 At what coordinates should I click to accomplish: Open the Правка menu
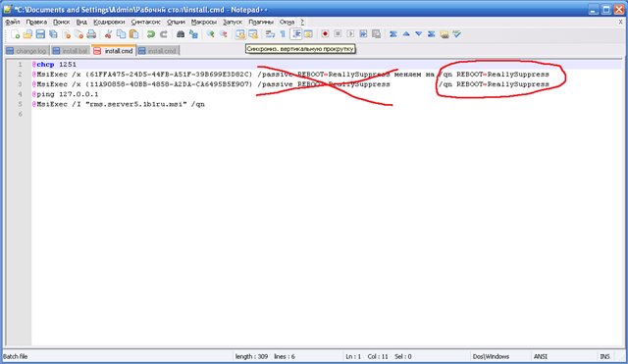point(36,22)
